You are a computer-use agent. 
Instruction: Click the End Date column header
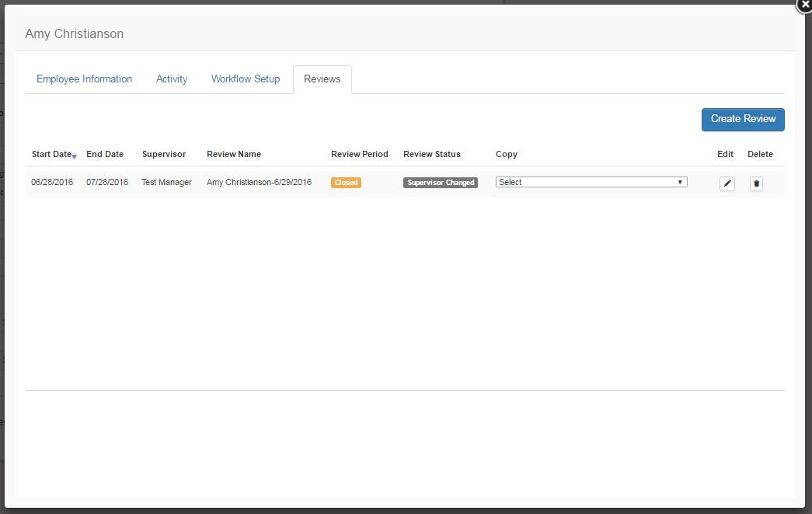(105, 154)
